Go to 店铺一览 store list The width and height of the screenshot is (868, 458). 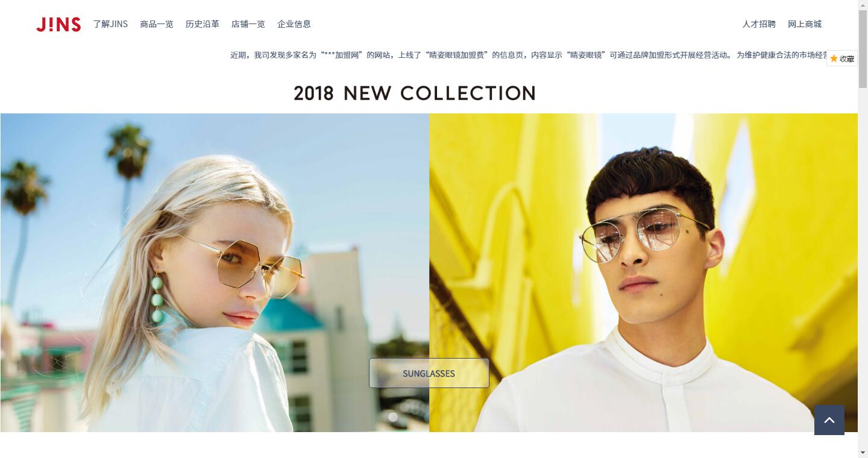(248, 24)
